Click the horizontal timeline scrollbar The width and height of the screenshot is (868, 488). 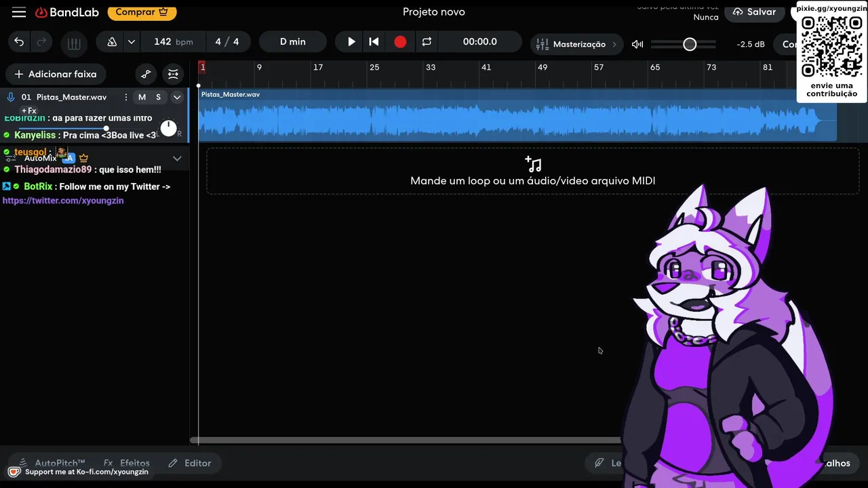pyautogui.click(x=406, y=441)
